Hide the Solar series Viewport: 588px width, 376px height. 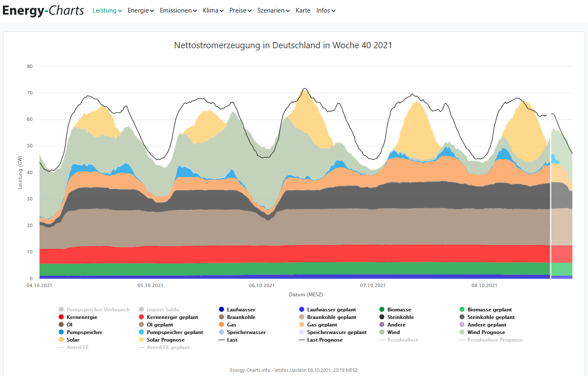[x=69, y=340]
